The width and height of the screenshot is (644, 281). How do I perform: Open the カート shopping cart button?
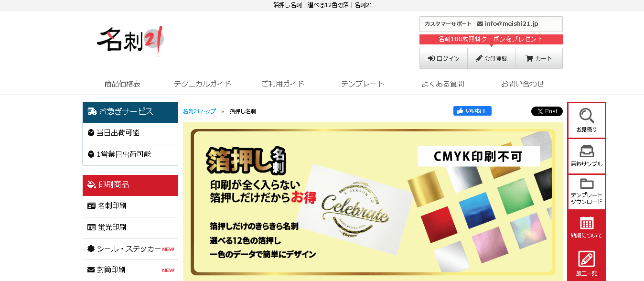[538, 58]
